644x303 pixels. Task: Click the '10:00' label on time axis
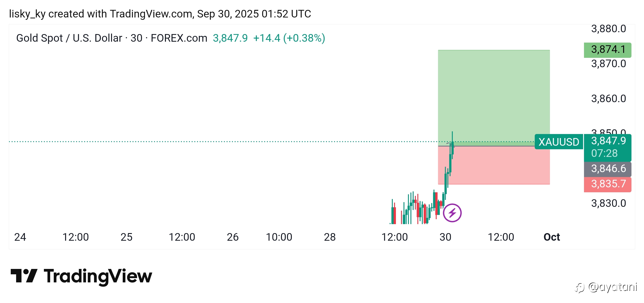click(279, 237)
